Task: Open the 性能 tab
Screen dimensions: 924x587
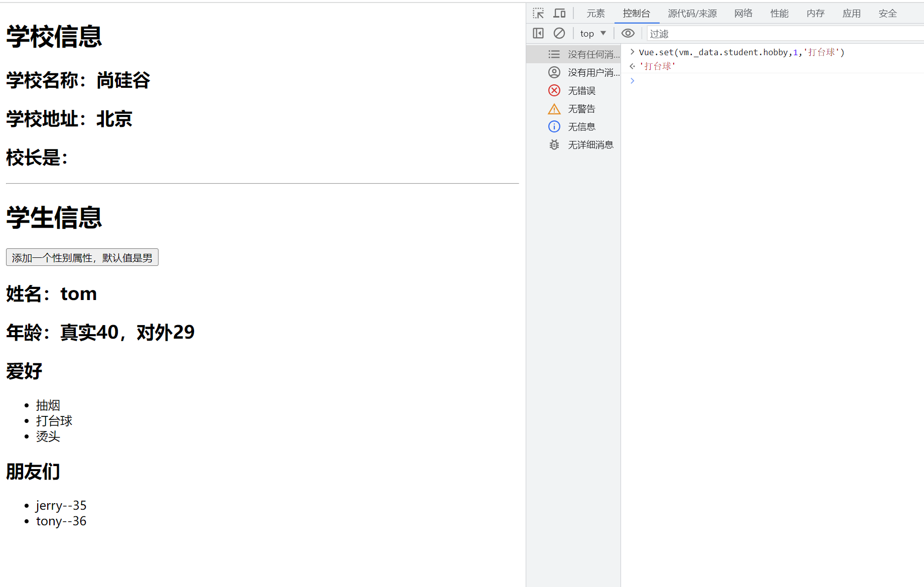Action: pyautogui.click(x=780, y=14)
